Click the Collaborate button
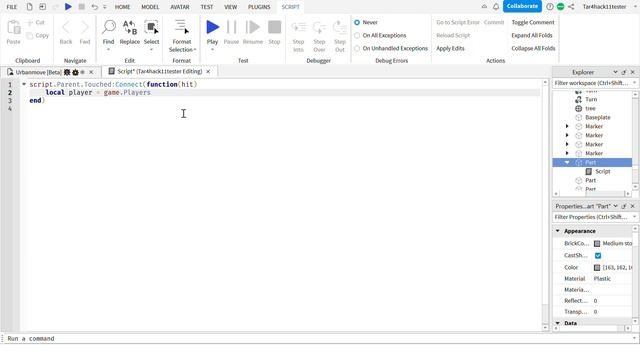The height and width of the screenshot is (360, 640). click(522, 6)
